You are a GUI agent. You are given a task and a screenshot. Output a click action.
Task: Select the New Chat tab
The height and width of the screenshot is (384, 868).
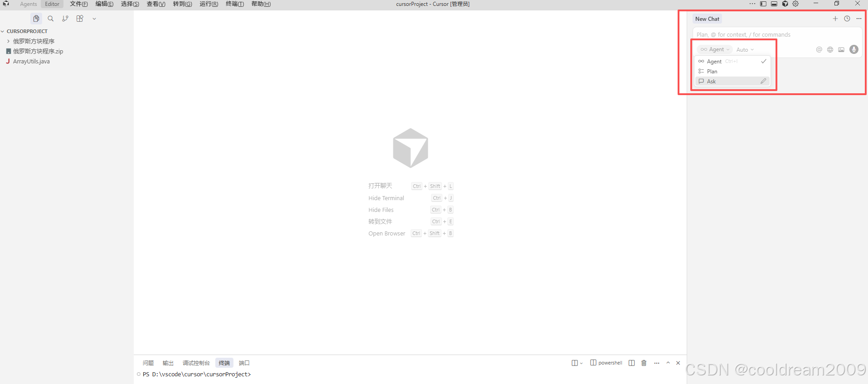pos(707,19)
